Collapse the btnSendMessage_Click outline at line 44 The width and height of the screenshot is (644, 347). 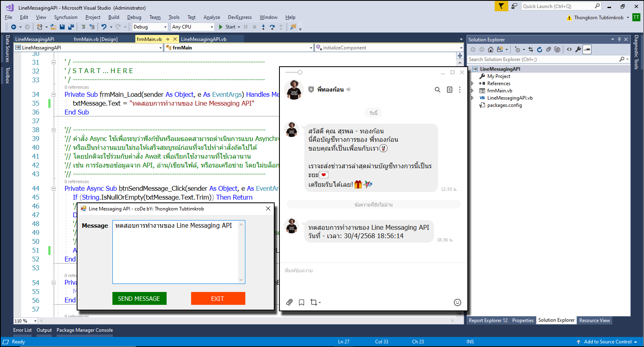53,189
